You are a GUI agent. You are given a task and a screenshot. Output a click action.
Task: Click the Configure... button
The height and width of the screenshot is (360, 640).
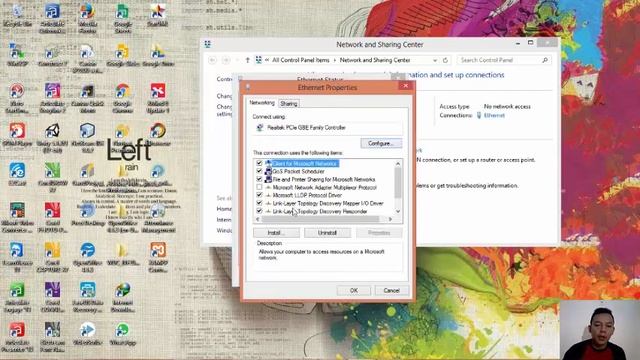click(381, 144)
